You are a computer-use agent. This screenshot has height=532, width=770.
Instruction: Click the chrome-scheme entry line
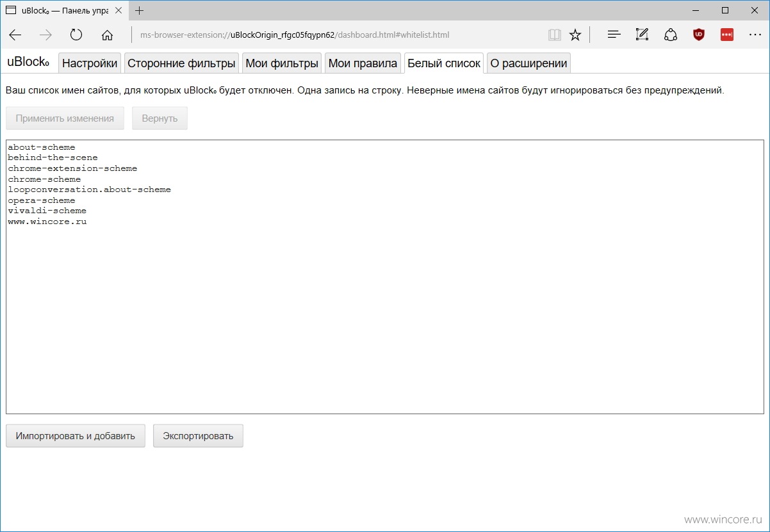coord(44,179)
